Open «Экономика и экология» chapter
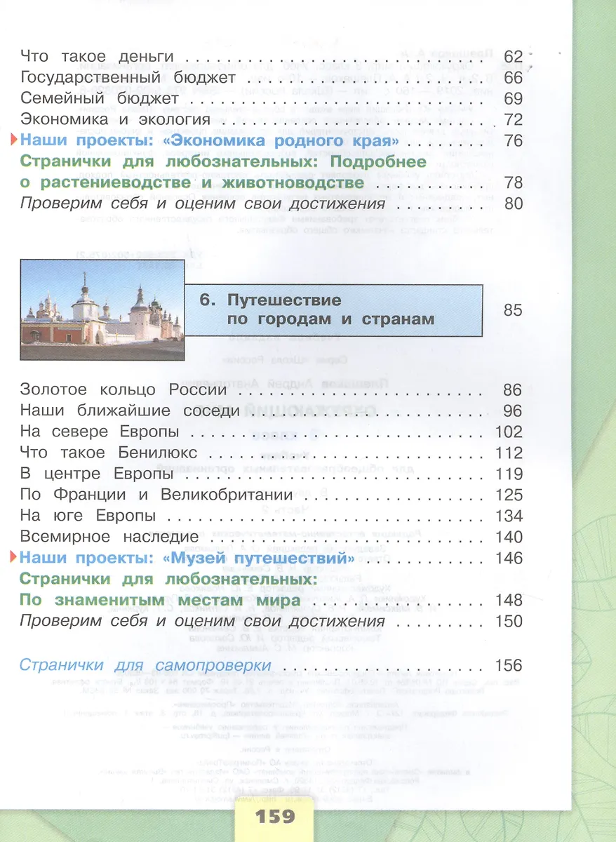 (115, 120)
